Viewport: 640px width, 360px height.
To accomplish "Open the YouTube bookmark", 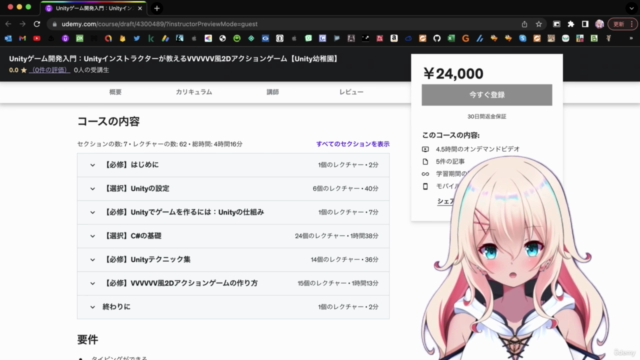I will coord(37,38).
